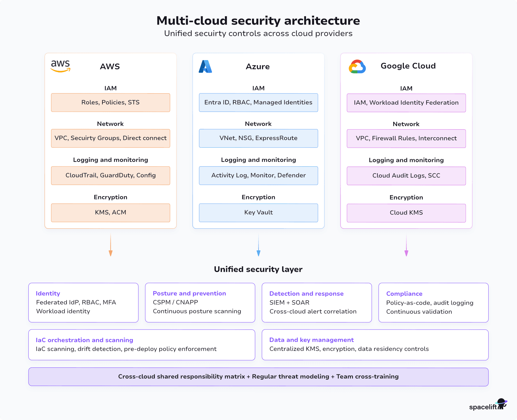Click 'Continuous validation' text
Image resolution: width=517 pixels, height=420 pixels.
pos(419,312)
